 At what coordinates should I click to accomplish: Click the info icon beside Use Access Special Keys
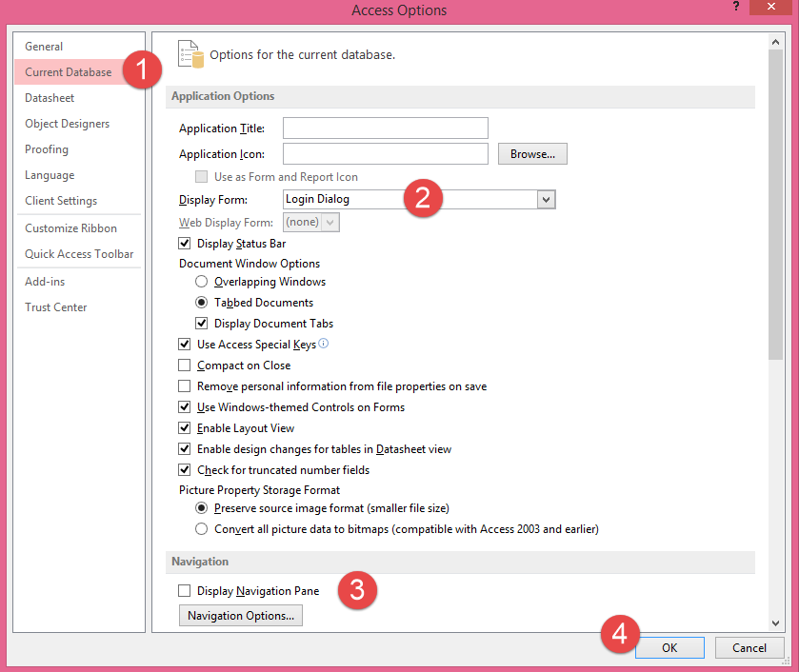tap(324, 344)
